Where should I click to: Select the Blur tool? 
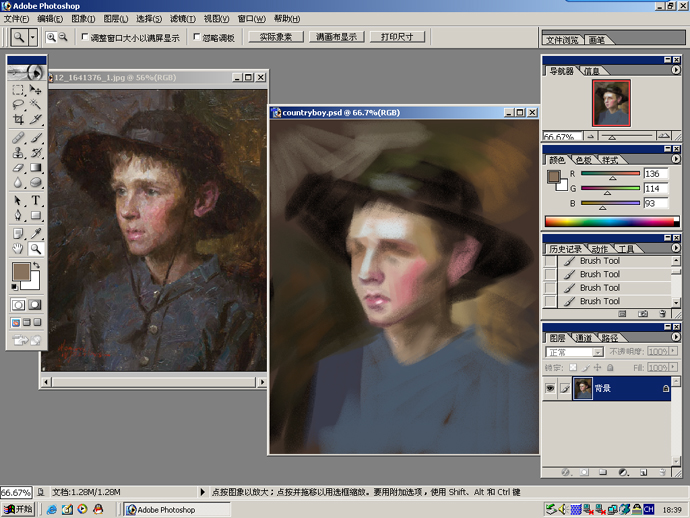click(x=18, y=182)
